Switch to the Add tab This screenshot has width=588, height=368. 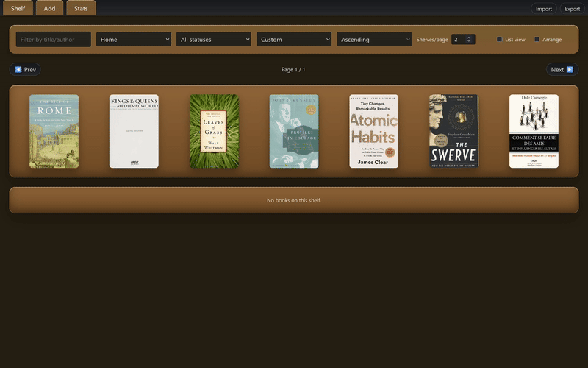49,8
